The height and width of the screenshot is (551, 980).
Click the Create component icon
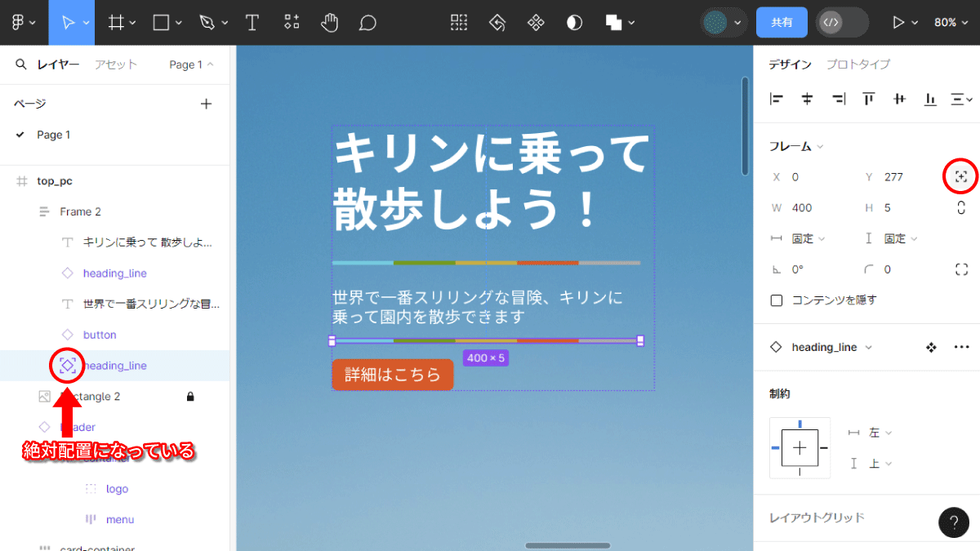pyautogui.click(x=536, y=23)
